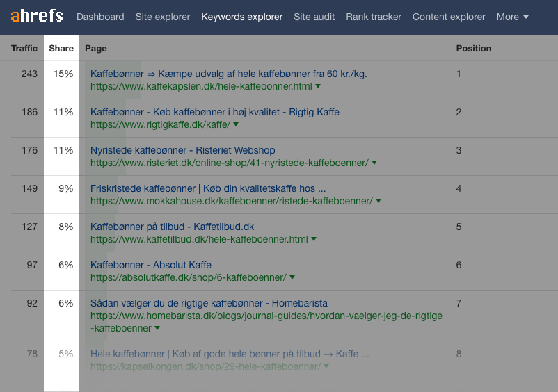
Task: Click the Page column header
Action: (96, 49)
